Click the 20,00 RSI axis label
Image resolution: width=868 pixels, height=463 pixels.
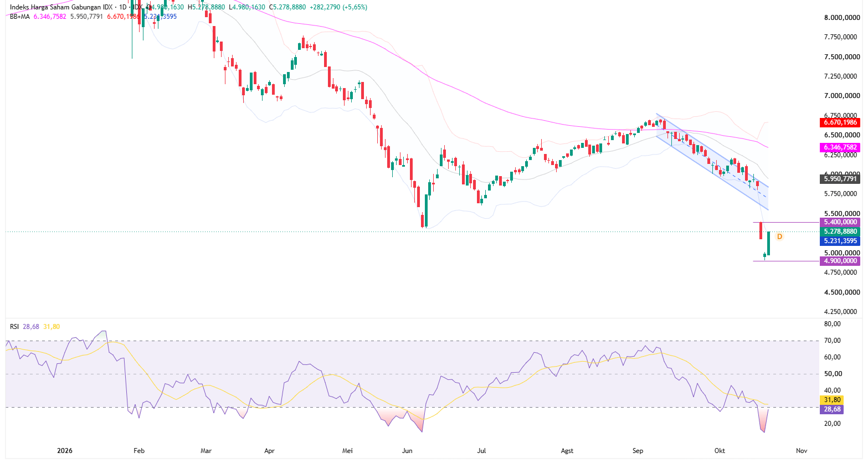pyautogui.click(x=833, y=424)
